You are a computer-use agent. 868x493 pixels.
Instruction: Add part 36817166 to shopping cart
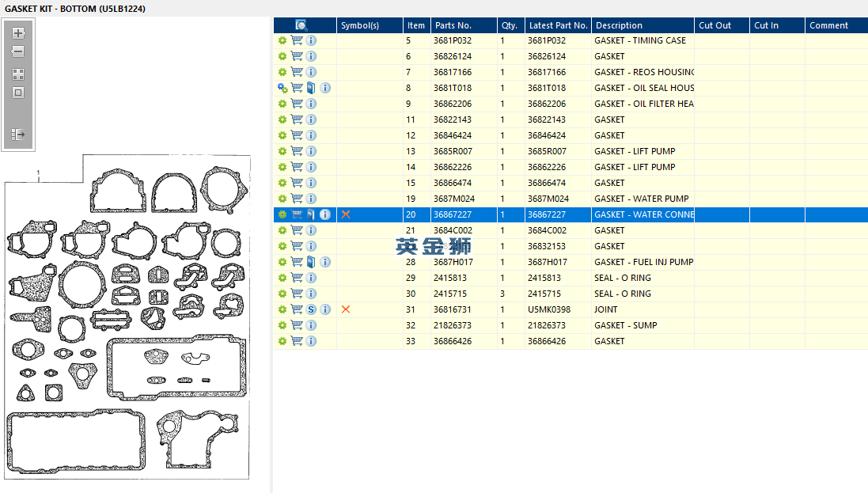click(297, 72)
